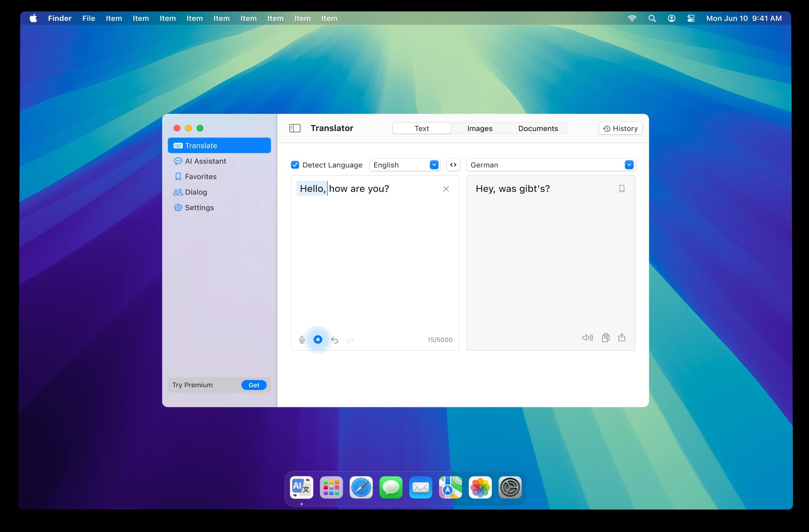Viewport: 809px width, 532px height.
Task: Open the Apple menu
Action: (33, 18)
